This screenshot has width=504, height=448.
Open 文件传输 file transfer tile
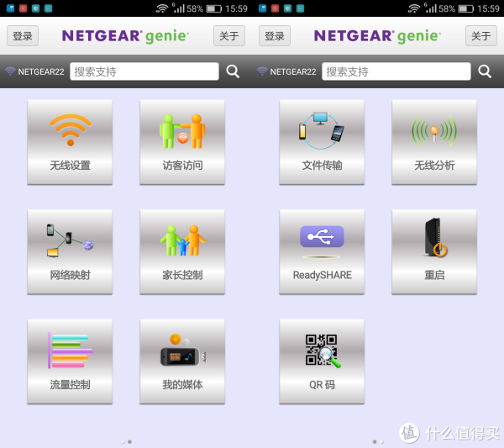[x=322, y=142]
